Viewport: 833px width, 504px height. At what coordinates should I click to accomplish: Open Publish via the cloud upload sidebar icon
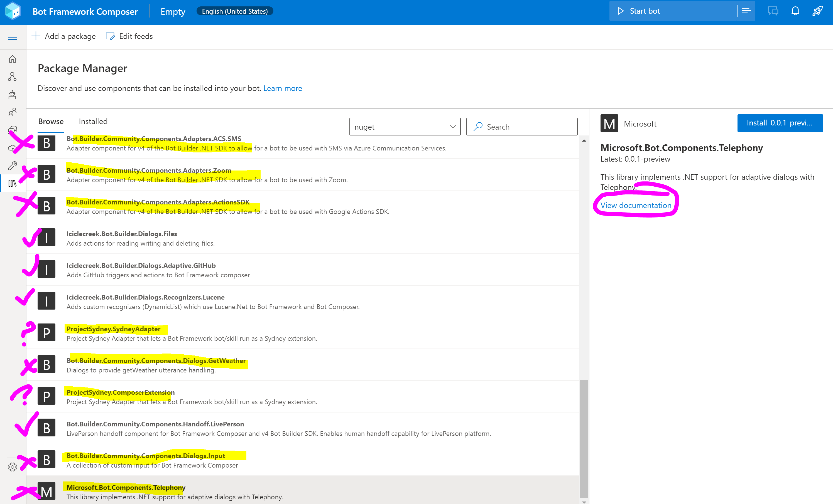tap(13, 148)
